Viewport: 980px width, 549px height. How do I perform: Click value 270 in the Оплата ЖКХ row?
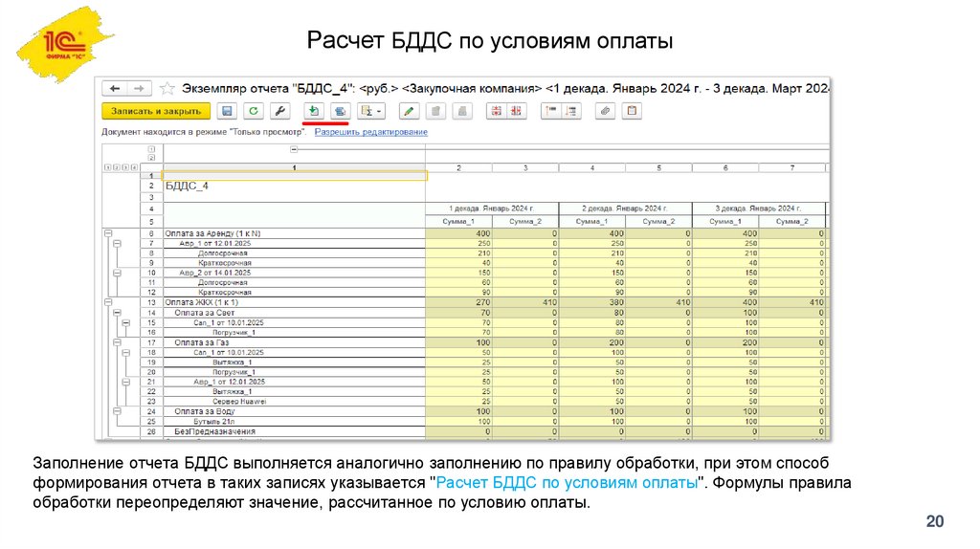tap(458, 302)
